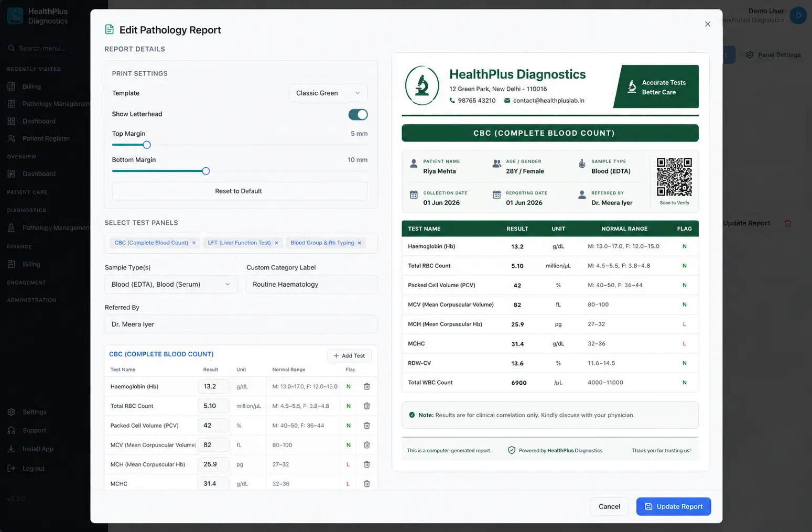Click the Edit Pathology Report document icon
This screenshot has height=532, width=812.
pyautogui.click(x=109, y=29)
